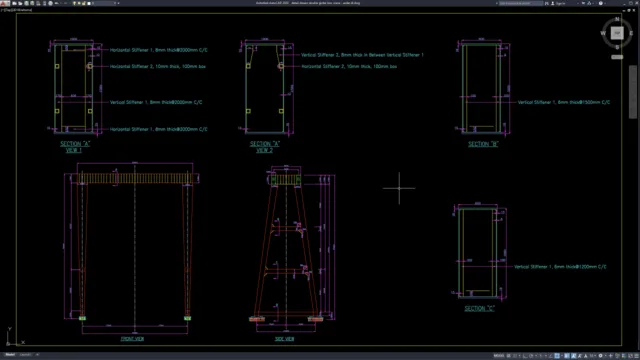Viewport: 640px width, 360px height.
Task: Click the E compass letter on ViewCube
Action: 631,33
